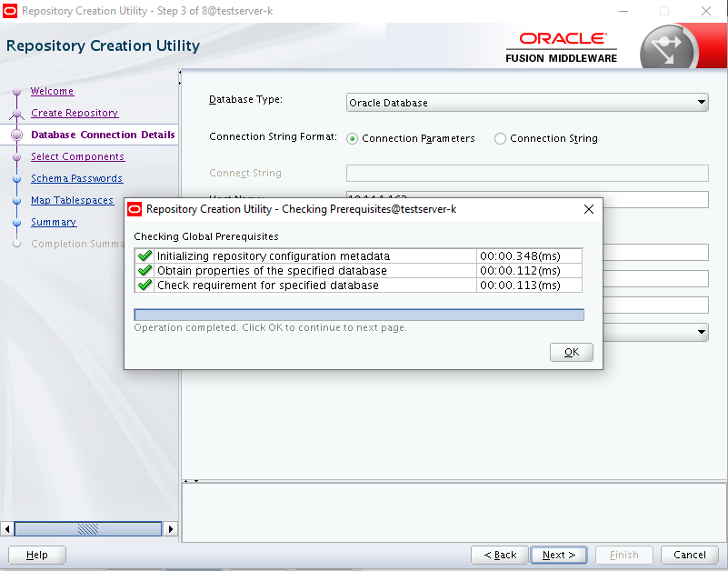
Task: Close the main Repository Creation Utility window
Action: pos(706,11)
